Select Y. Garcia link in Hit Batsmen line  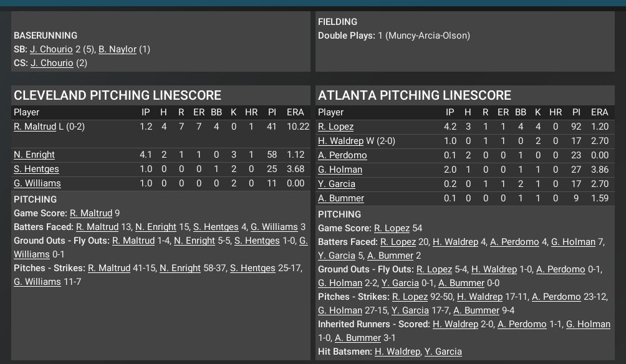point(443,352)
